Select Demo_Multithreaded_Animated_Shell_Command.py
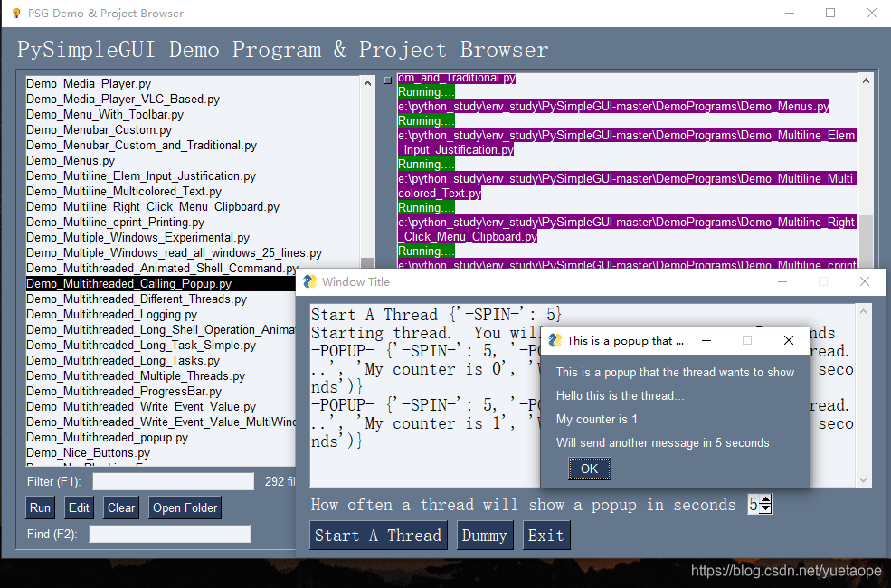 click(x=162, y=268)
